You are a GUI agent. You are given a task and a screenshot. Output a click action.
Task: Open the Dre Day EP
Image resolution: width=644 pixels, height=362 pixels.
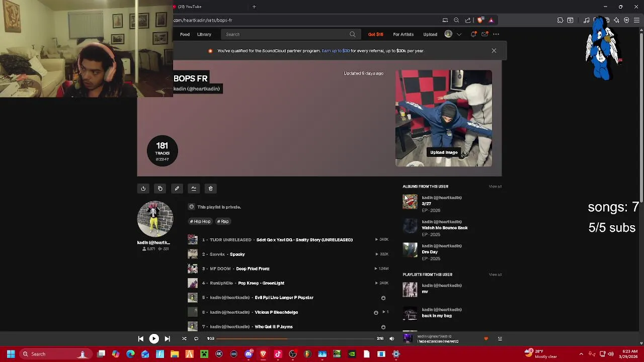point(430,252)
